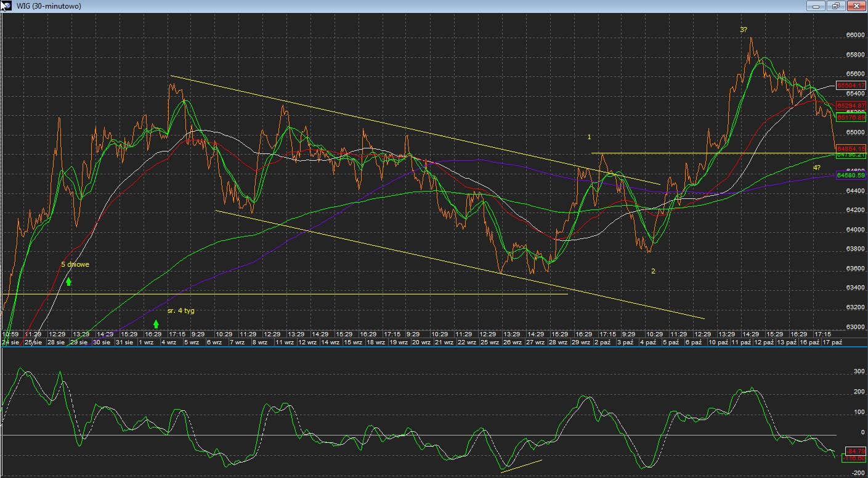Click the 65800 price axis label

pyautogui.click(x=854, y=55)
